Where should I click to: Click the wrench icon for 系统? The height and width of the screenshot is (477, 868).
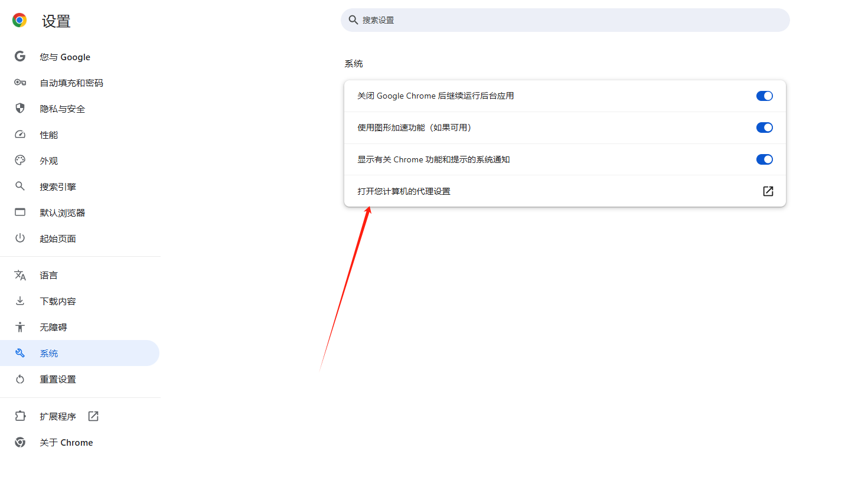[x=20, y=353]
